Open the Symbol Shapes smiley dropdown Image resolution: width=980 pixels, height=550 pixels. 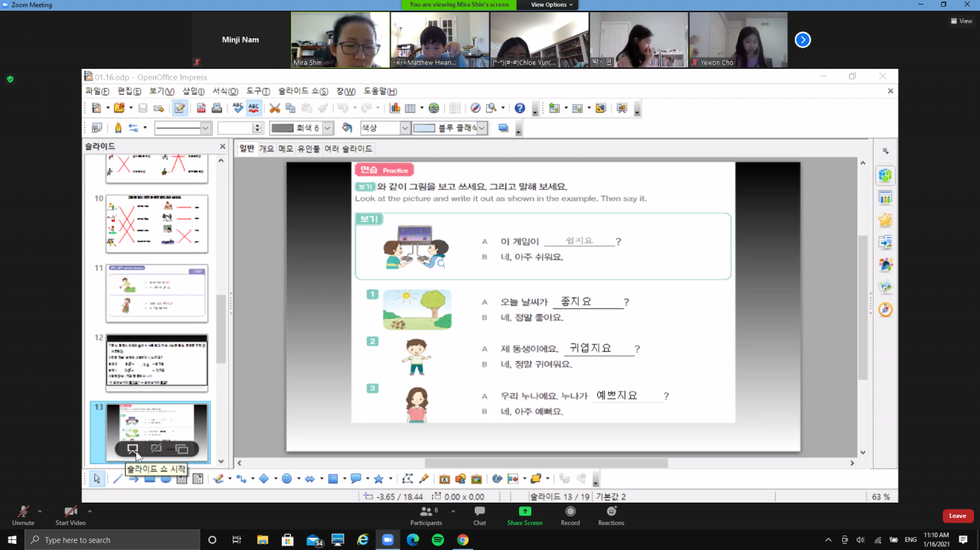(298, 479)
